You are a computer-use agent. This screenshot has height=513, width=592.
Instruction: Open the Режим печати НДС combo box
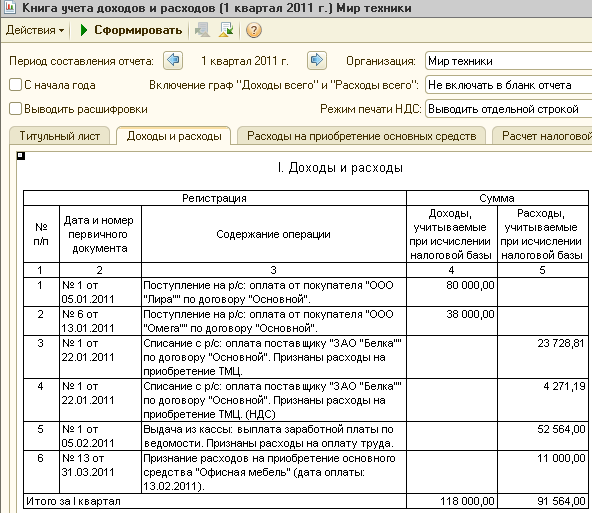pos(508,109)
